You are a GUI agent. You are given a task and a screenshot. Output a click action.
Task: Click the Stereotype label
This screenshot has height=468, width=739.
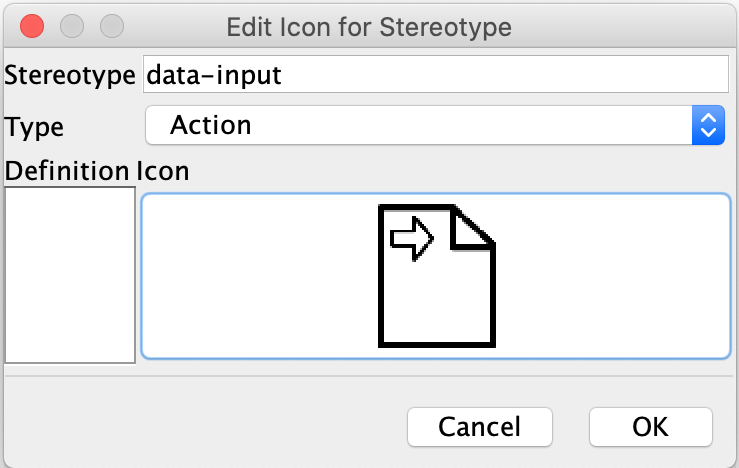point(70,75)
